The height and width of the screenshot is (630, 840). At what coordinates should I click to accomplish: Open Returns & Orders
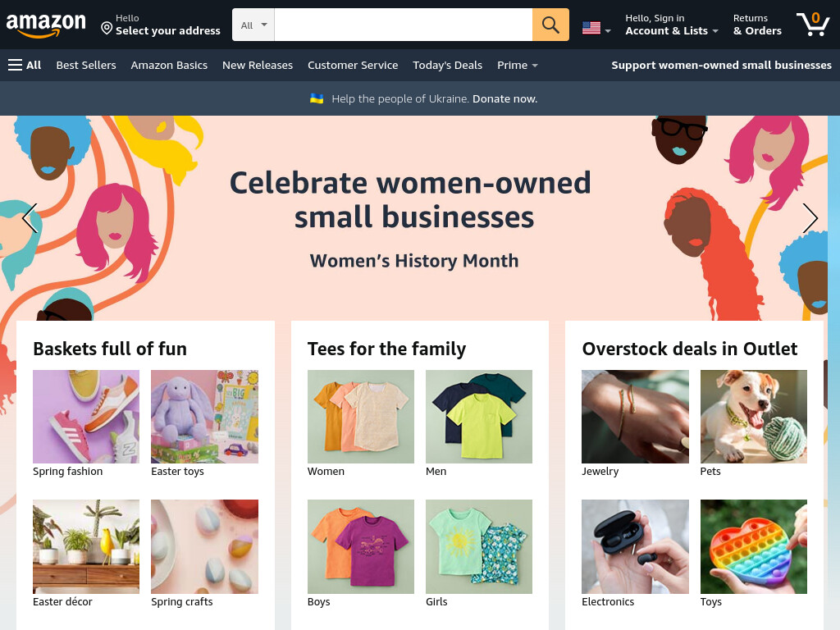pos(757,25)
